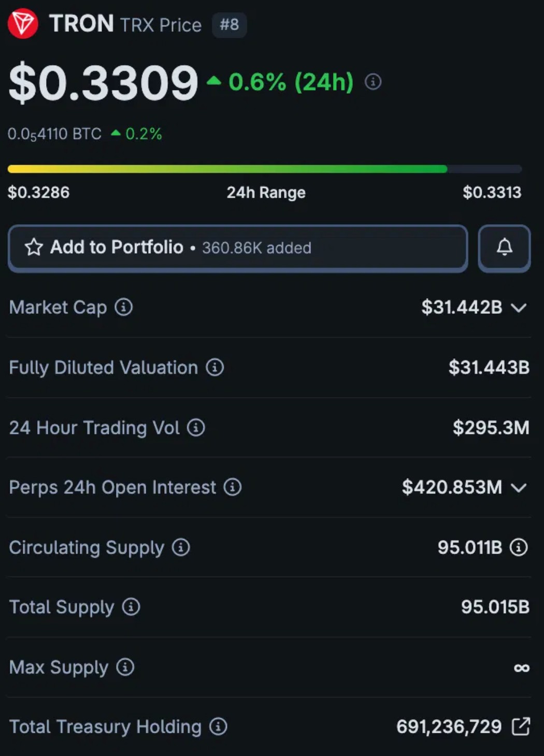Click the $420.853M open interest value
544x756 pixels.
click(x=452, y=487)
